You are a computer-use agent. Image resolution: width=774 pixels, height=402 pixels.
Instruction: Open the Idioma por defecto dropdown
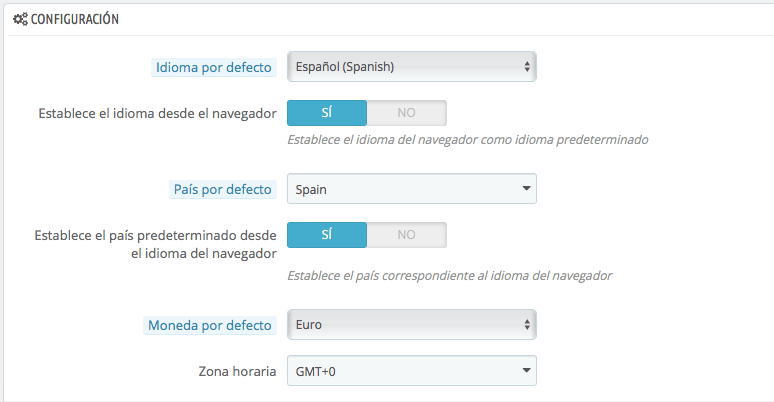tap(412, 67)
